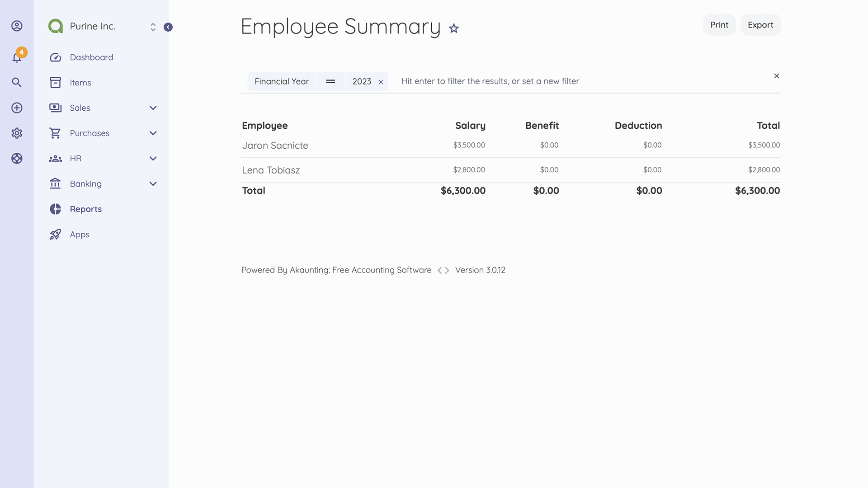Open the quick-create plus icon

[17, 108]
